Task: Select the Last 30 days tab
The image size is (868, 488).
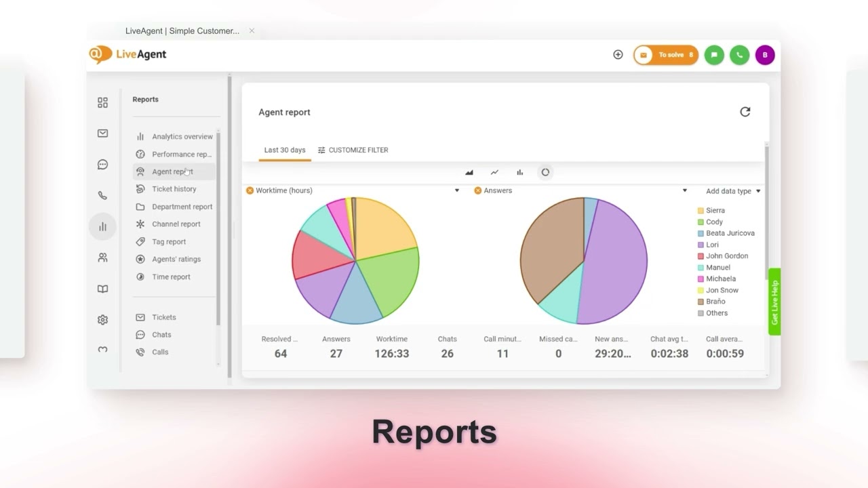Action: (x=285, y=150)
